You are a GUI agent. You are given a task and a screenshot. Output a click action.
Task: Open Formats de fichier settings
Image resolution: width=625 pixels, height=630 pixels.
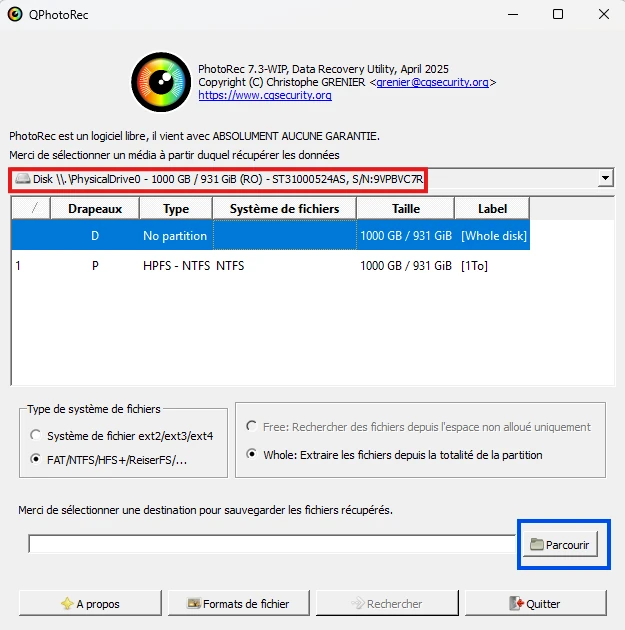(x=239, y=603)
